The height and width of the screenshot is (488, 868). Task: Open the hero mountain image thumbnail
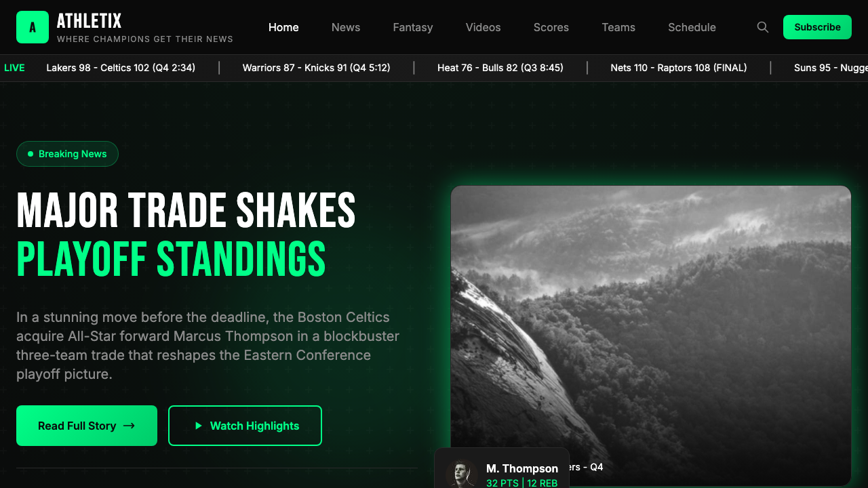(651, 335)
